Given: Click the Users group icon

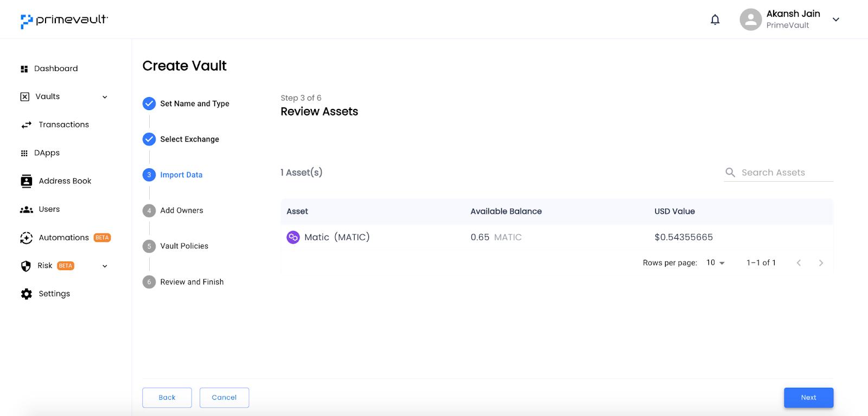Looking at the screenshot, I should click(27, 209).
